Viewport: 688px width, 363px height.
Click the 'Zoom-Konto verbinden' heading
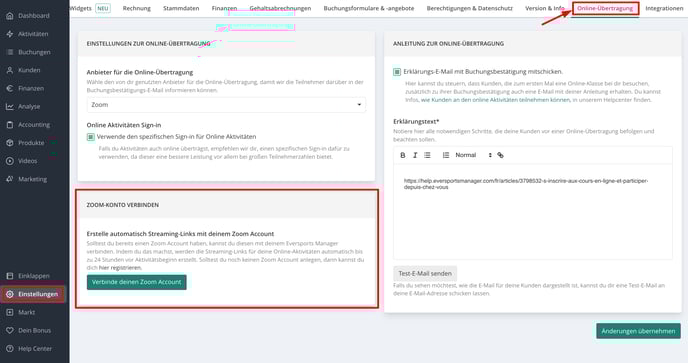pyautogui.click(x=123, y=205)
